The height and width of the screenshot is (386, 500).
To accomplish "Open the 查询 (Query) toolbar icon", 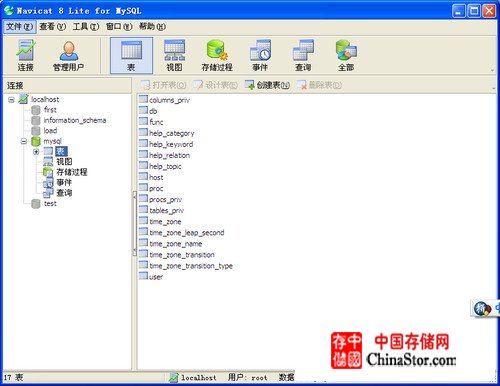I will 303,55.
